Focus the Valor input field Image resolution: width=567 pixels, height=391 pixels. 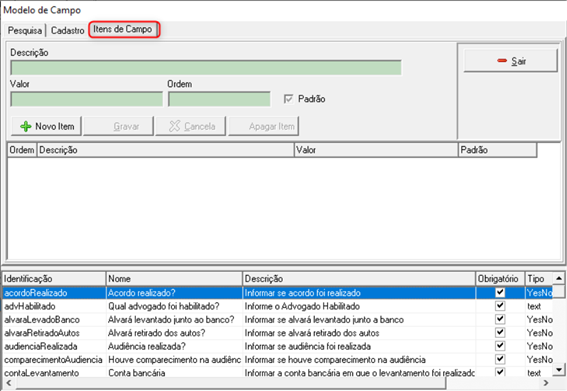(87, 99)
